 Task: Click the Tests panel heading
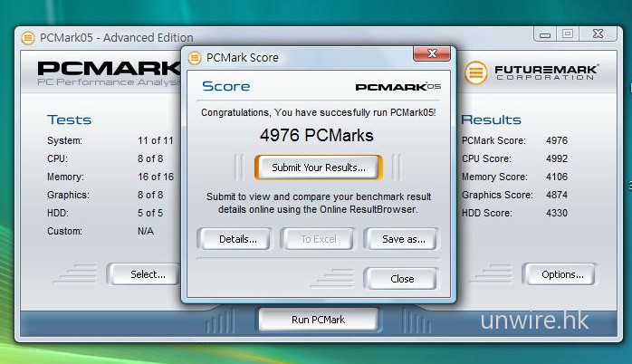point(69,120)
